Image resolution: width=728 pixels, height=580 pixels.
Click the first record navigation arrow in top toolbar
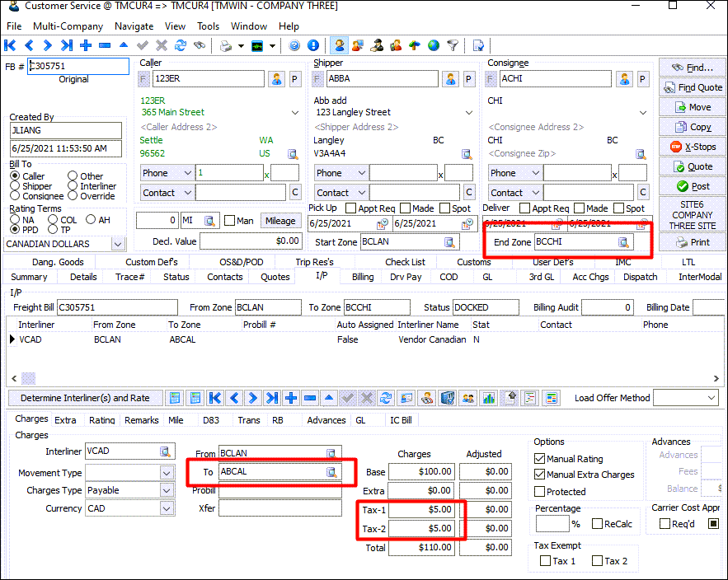[11, 45]
